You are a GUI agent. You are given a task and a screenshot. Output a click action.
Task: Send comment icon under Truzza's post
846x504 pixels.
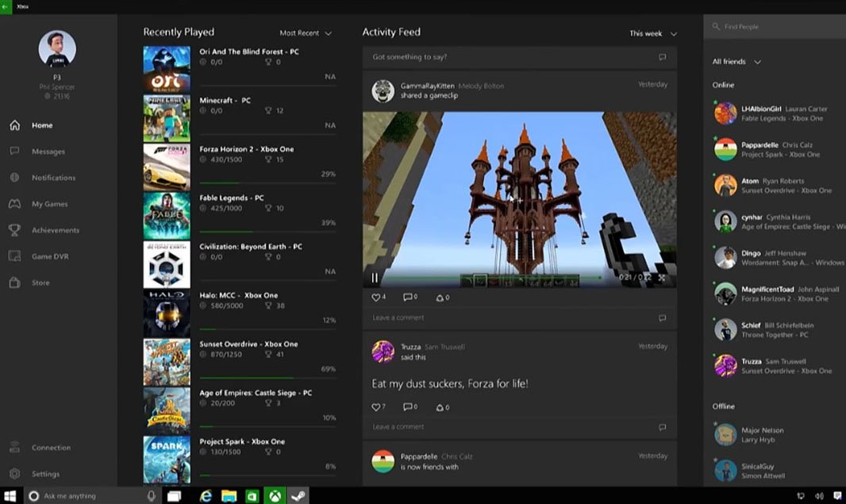click(x=663, y=427)
